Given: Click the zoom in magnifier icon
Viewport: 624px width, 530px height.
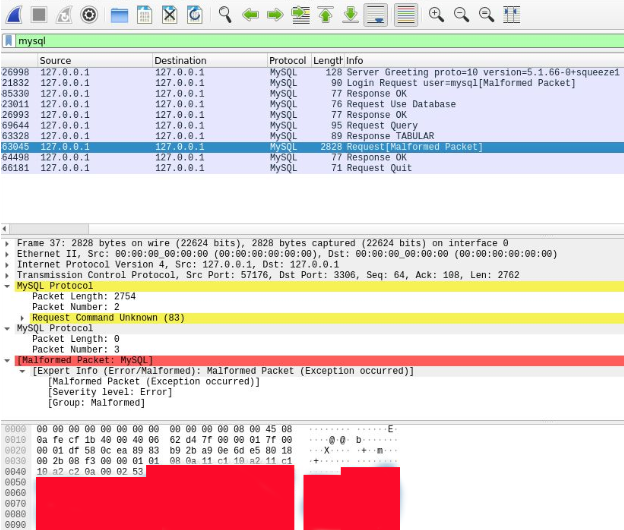Looking at the screenshot, I should point(436,14).
